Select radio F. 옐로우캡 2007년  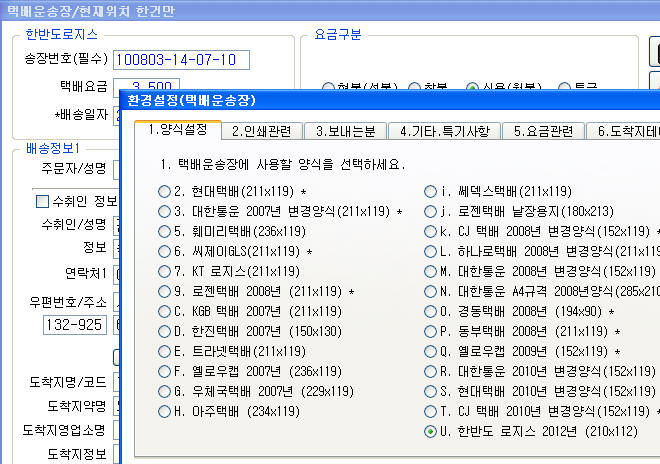tap(164, 371)
